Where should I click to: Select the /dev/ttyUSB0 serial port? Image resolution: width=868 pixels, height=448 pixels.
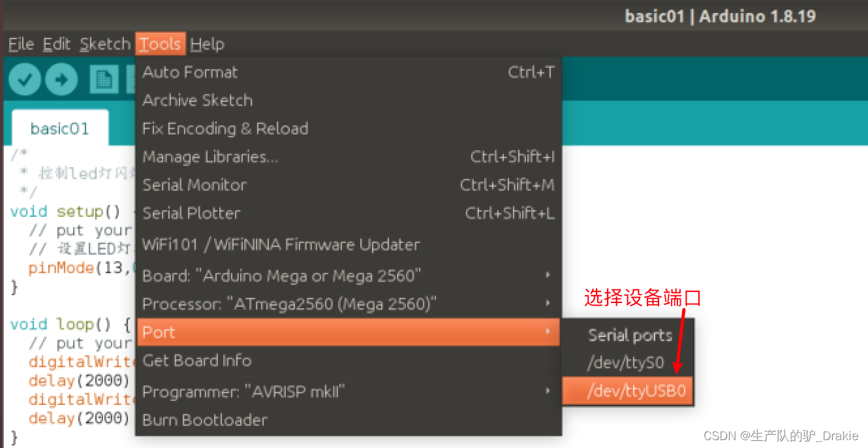click(x=628, y=391)
